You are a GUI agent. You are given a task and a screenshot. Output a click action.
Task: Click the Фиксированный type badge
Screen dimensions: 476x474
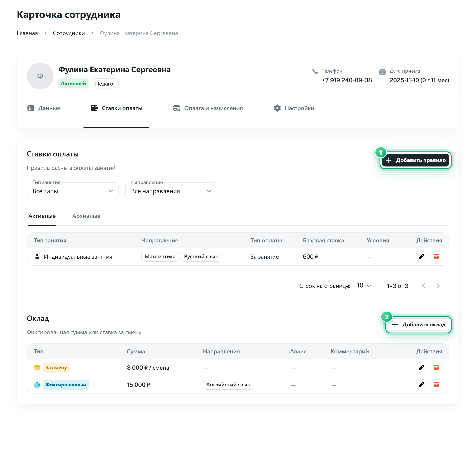tap(66, 384)
